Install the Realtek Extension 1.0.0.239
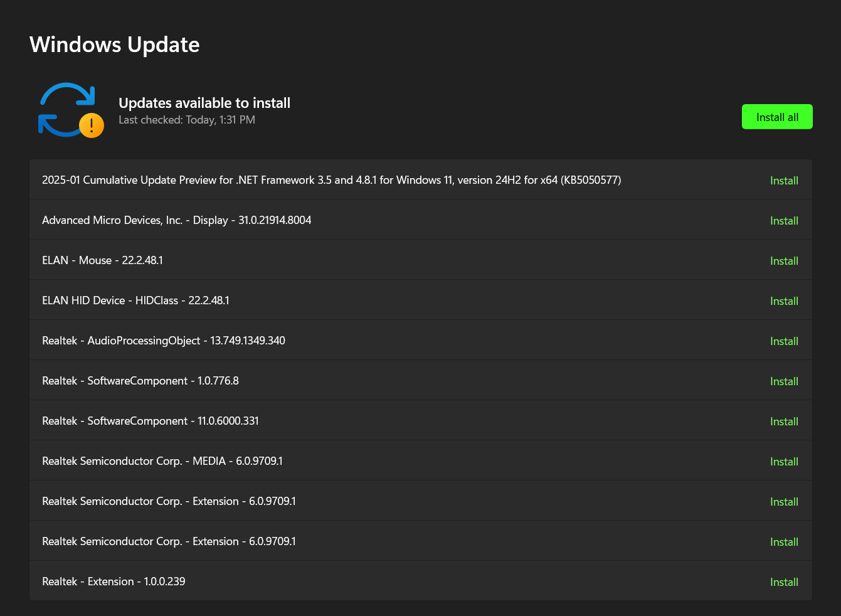This screenshot has height=616, width=841. [784, 581]
